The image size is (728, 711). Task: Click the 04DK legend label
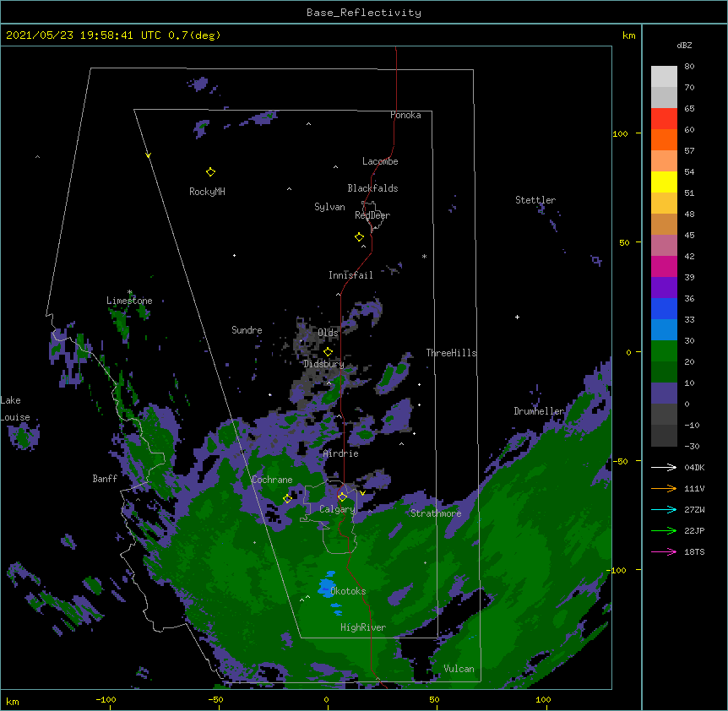(x=694, y=467)
